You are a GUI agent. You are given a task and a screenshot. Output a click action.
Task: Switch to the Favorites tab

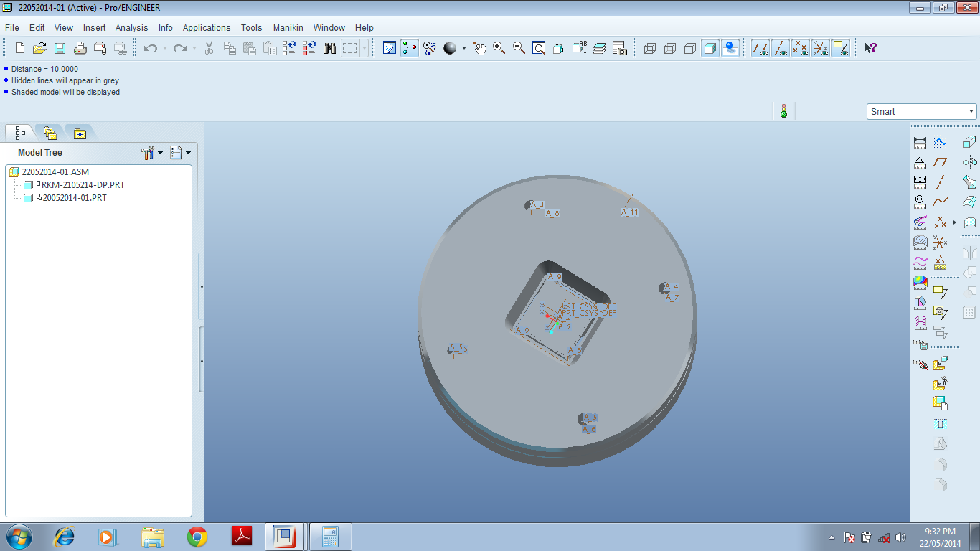pos(80,133)
